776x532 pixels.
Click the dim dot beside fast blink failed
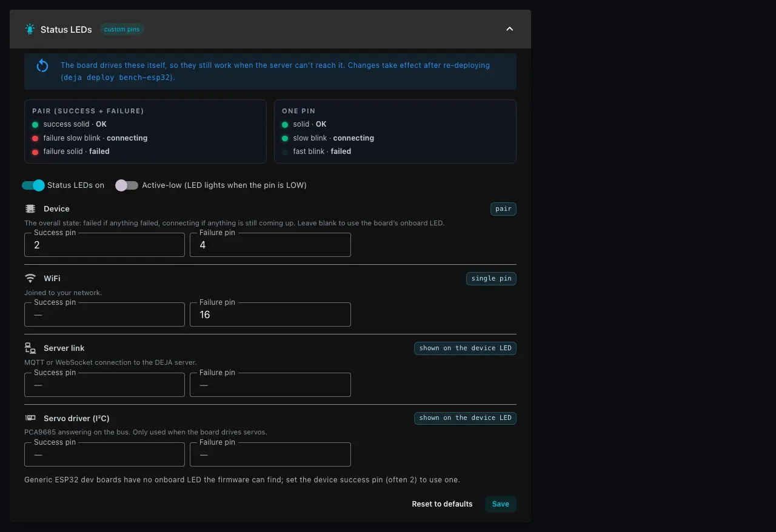point(285,152)
